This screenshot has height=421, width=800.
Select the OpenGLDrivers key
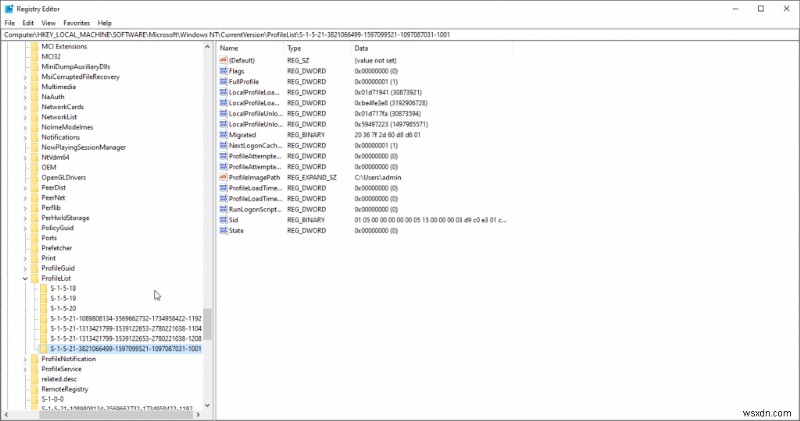click(x=64, y=178)
